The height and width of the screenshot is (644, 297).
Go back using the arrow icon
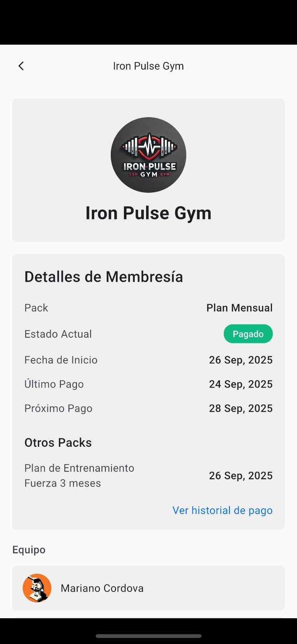point(21,66)
